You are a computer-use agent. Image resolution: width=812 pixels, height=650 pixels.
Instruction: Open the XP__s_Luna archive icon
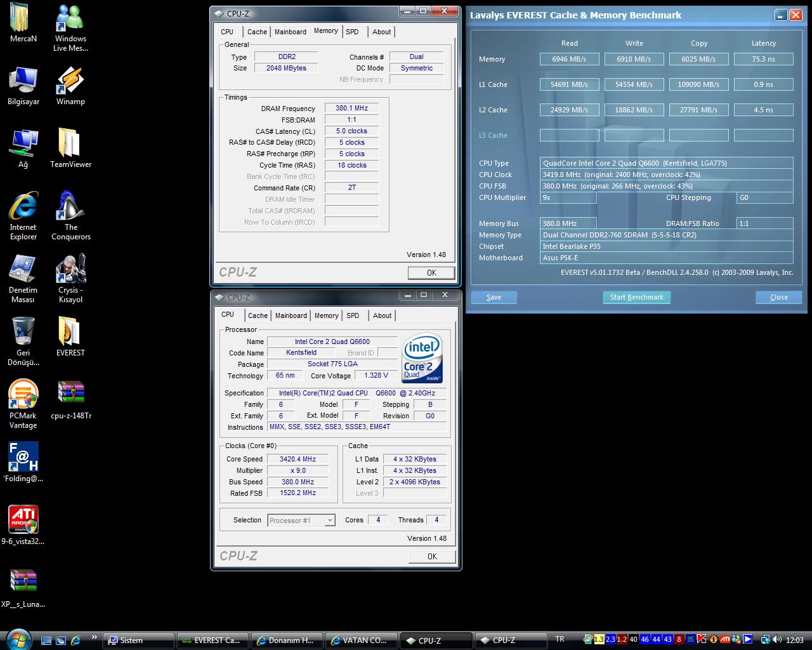pos(23,588)
